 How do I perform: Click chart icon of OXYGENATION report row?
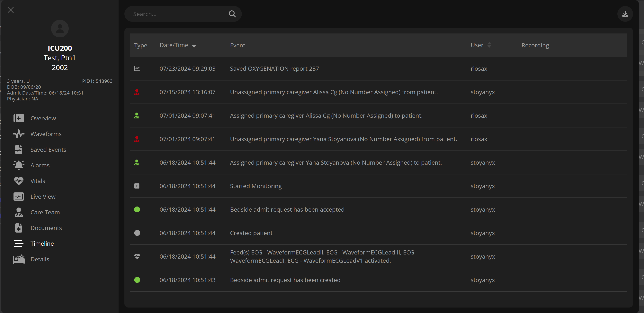tap(137, 69)
